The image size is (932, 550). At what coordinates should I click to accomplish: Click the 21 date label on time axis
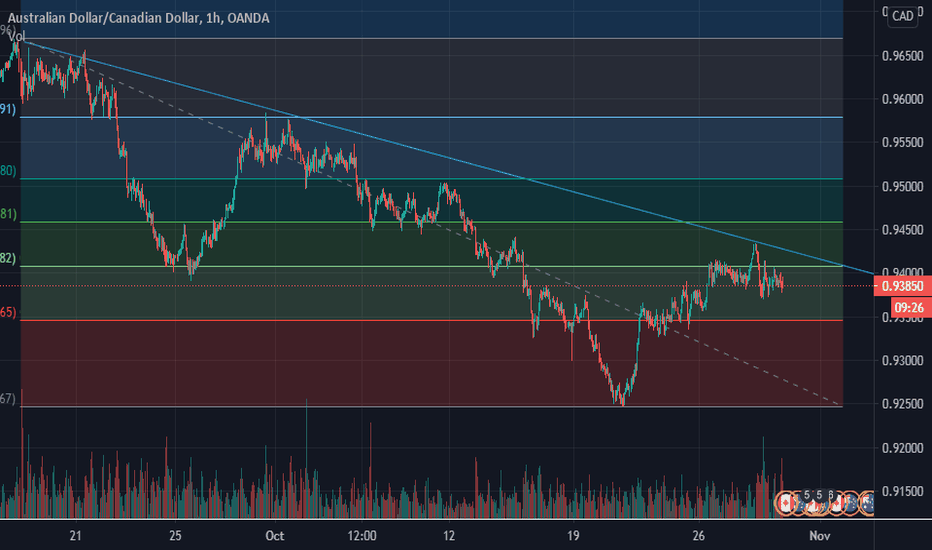pyautogui.click(x=75, y=536)
